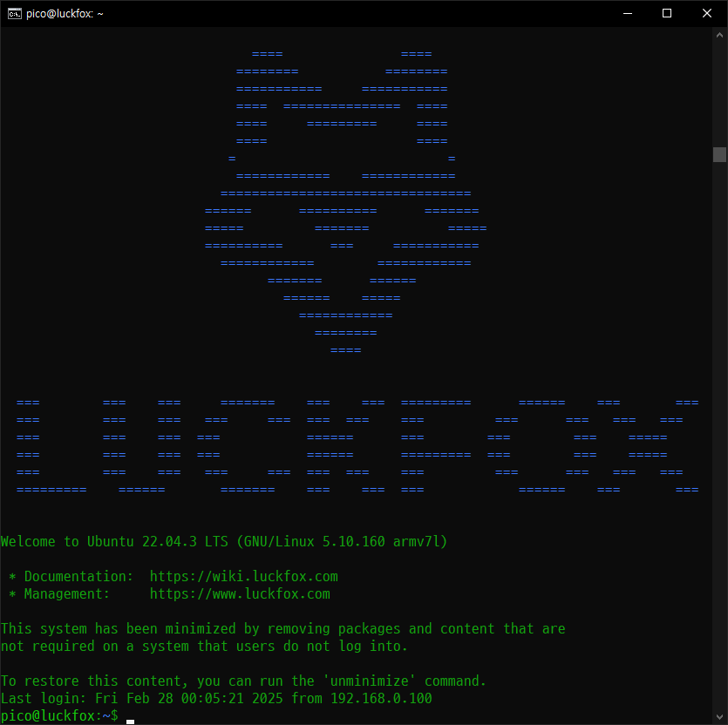
Task: Click the window title 'pico@luckfox: ~'
Action: (65, 13)
